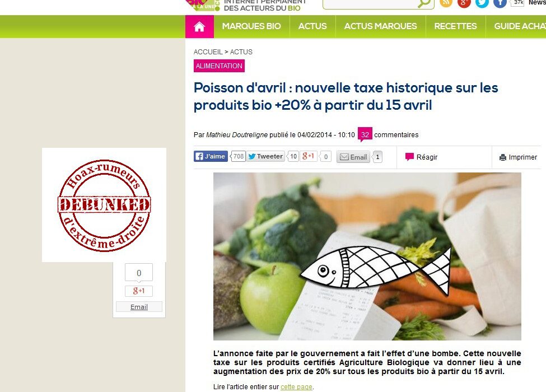Open the Marques Bio menu
The image size is (546, 392).
point(251,26)
